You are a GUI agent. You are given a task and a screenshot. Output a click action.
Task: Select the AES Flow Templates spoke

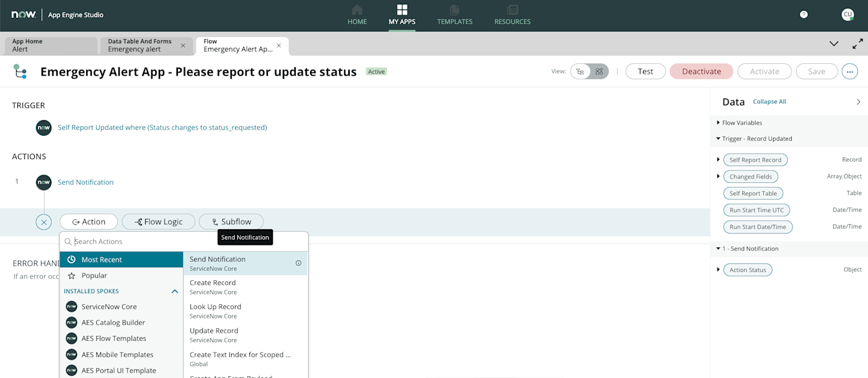(x=122, y=339)
